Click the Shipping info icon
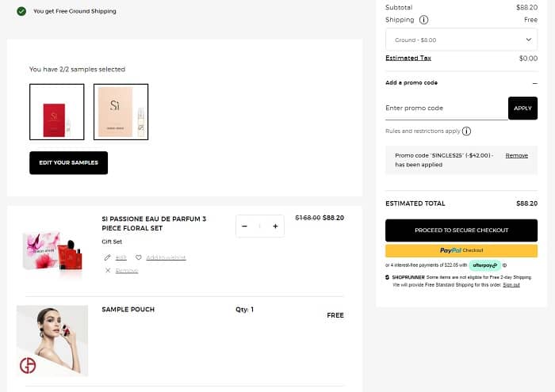 point(424,20)
